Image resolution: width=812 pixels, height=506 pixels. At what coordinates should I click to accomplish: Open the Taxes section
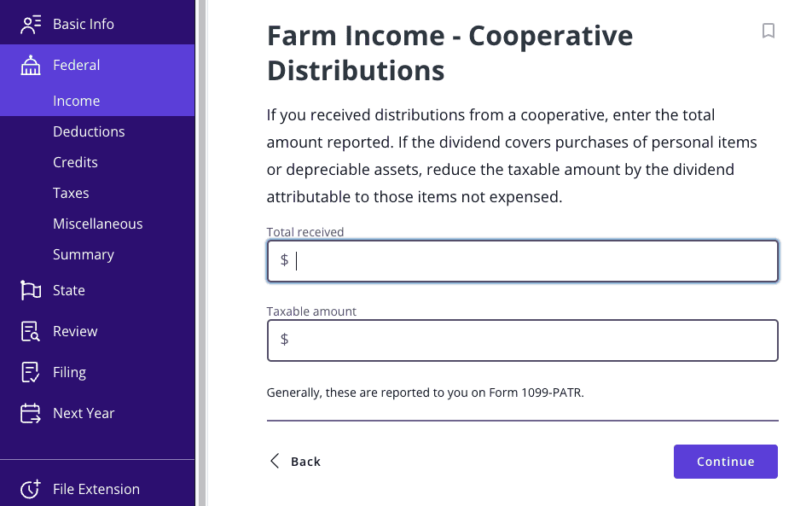pyautogui.click(x=71, y=193)
